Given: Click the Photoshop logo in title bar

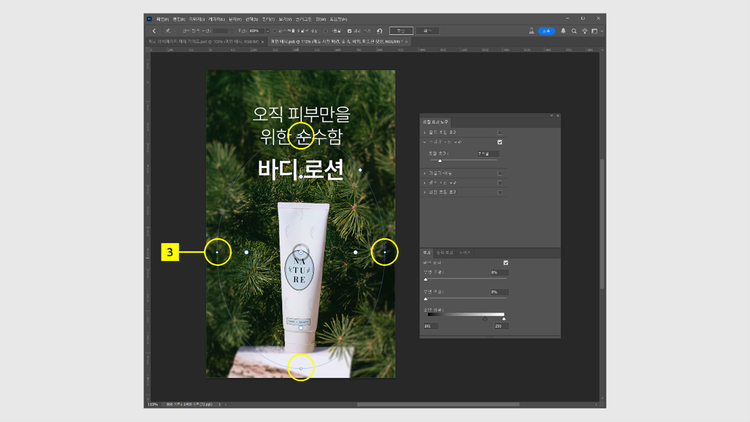Looking at the screenshot, I should tap(149, 19).
